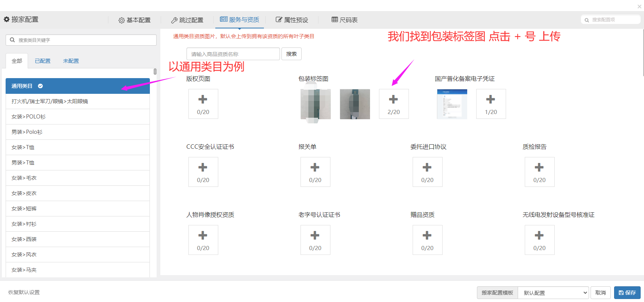
Task: Click plus icon under 版权页图
Action: (203, 100)
